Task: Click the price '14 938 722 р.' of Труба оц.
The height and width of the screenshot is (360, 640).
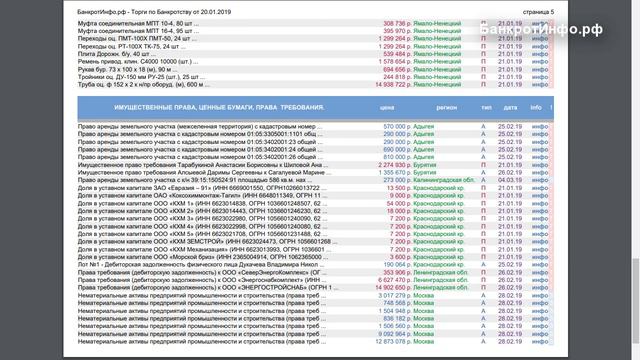Action: click(x=393, y=84)
